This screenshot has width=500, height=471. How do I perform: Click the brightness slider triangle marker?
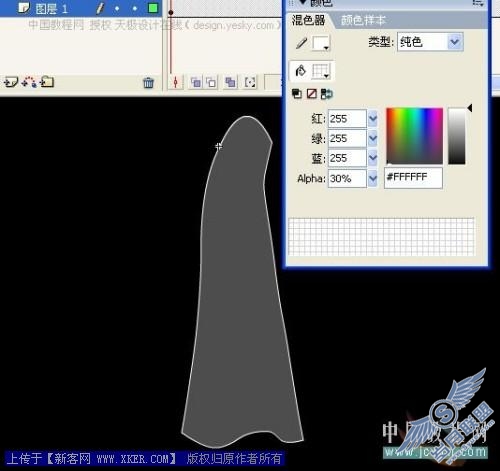pyautogui.click(x=469, y=108)
